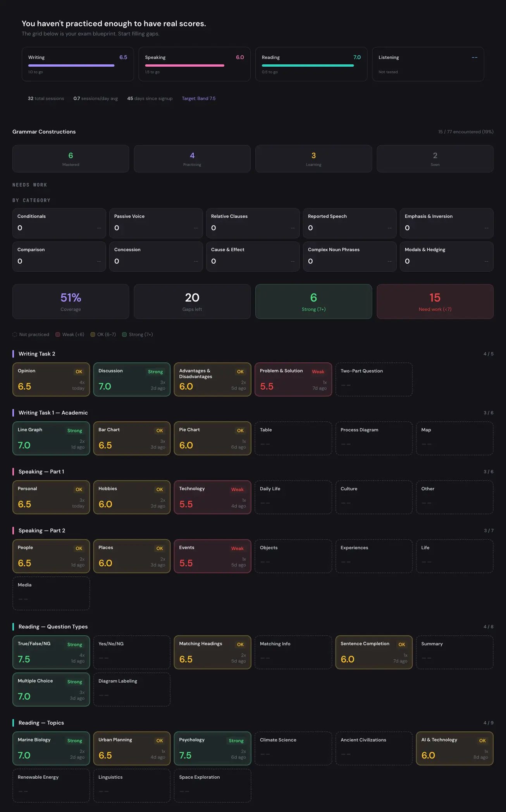506x812 pixels.
Task: Open the Writing score card
Action: coord(77,64)
